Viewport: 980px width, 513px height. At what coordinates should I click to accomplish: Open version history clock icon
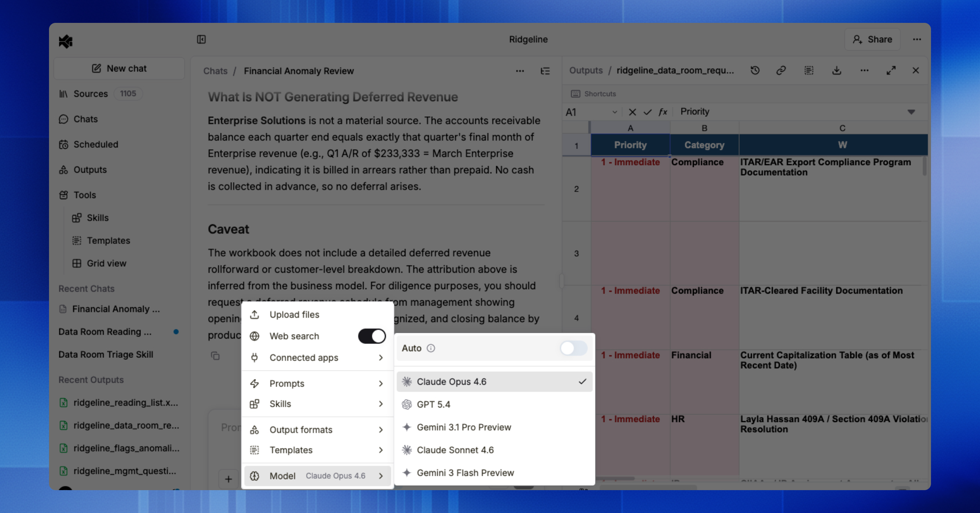tap(755, 70)
